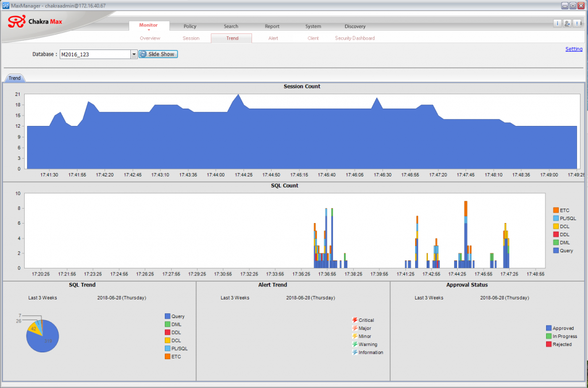Click the Critical alert lightning icon
The width and height of the screenshot is (588, 388).
pyautogui.click(x=355, y=320)
